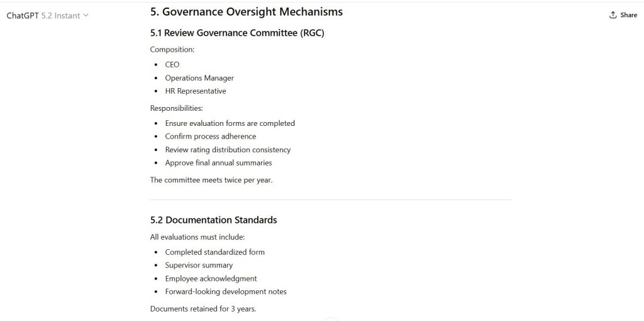This screenshot has height=321, width=644.
Task: Click "The committee meets twice per year" sentence
Action: (x=211, y=180)
